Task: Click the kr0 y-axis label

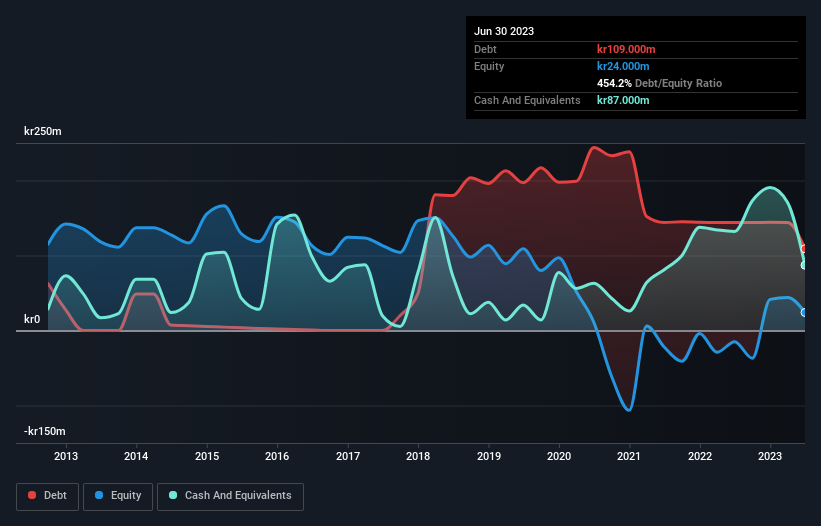Action: (32, 319)
